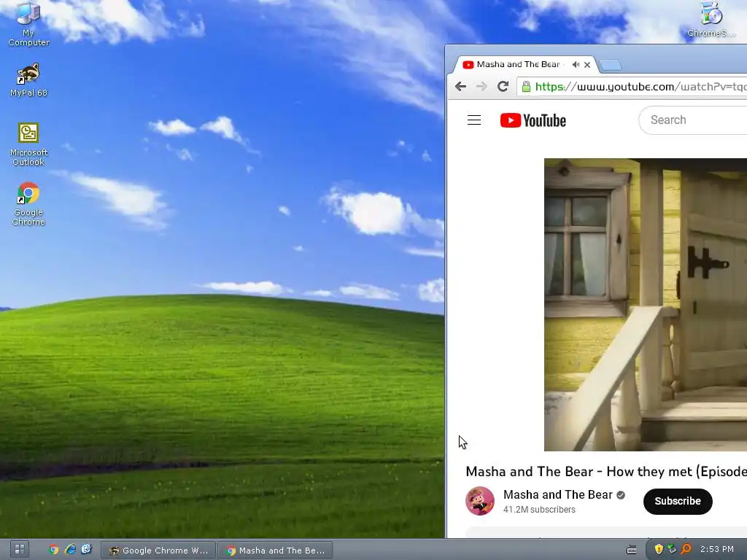Screen dimensions: 747x560
Task: Click the orange magnifier tray icon
Action: pyautogui.click(x=686, y=549)
